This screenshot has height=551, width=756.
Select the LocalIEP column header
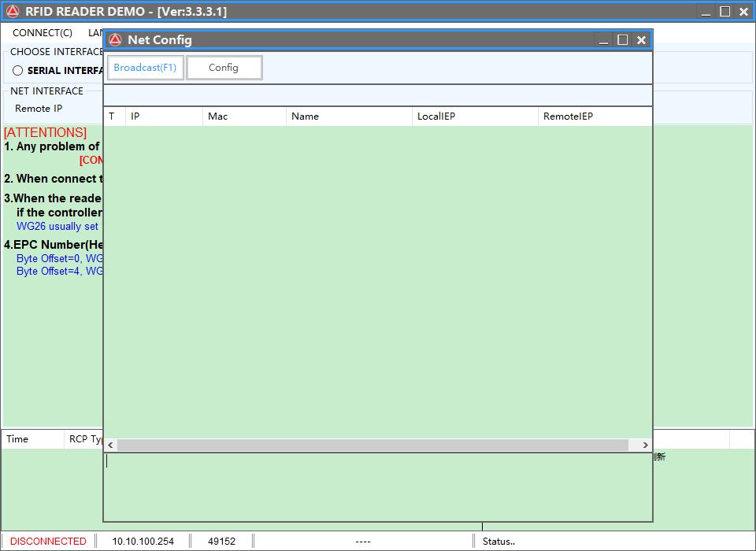475,116
